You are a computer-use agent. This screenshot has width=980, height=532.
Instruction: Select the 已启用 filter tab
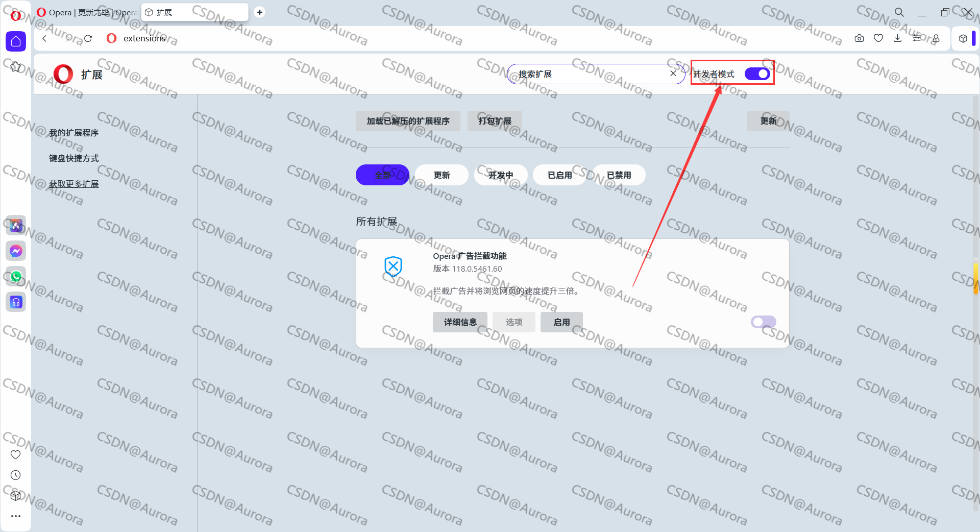click(x=560, y=175)
